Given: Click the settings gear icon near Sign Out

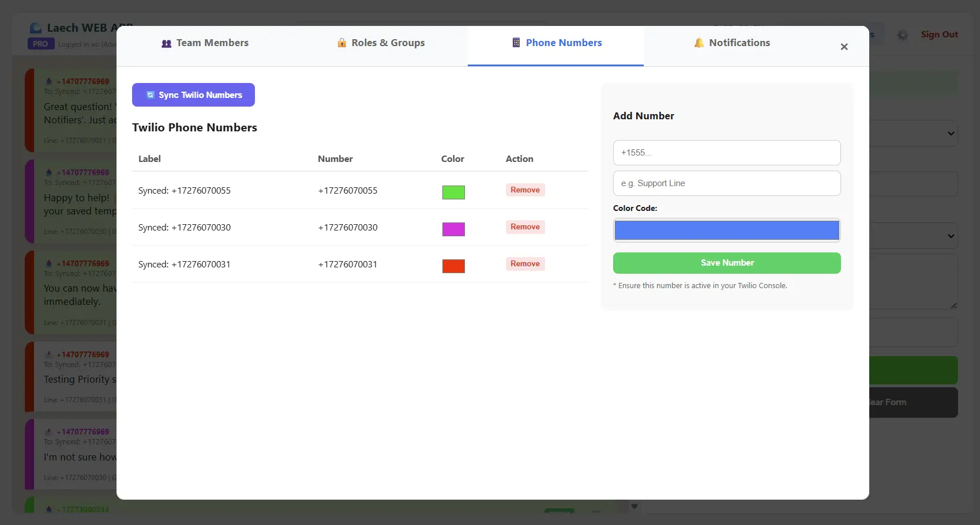Looking at the screenshot, I should [902, 35].
